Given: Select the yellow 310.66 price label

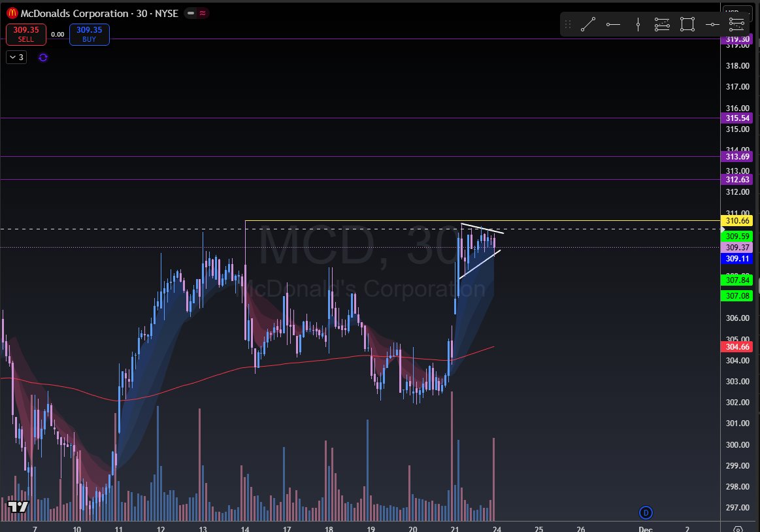Looking at the screenshot, I should click(737, 221).
